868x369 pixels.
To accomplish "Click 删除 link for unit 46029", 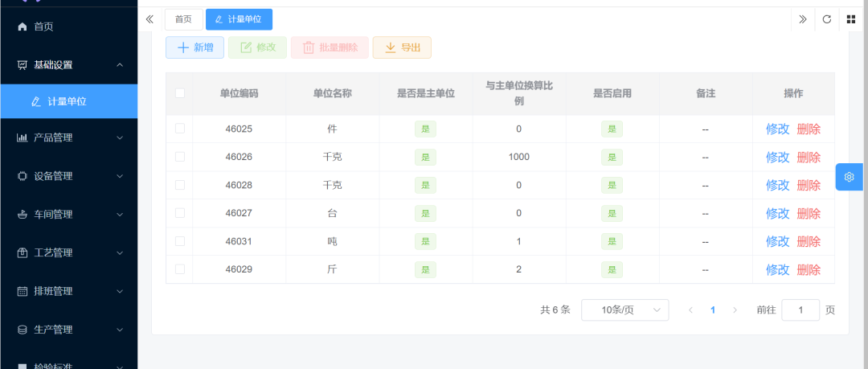I will tap(809, 269).
